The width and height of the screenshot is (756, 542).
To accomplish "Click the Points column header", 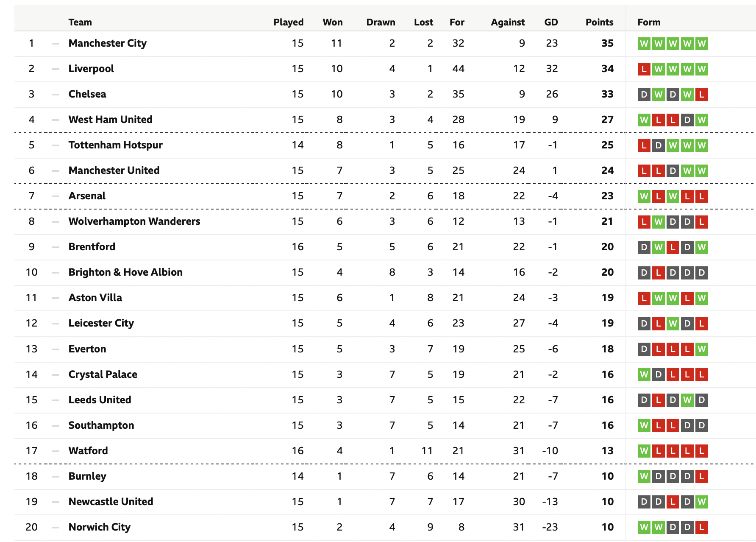I will 599,22.
